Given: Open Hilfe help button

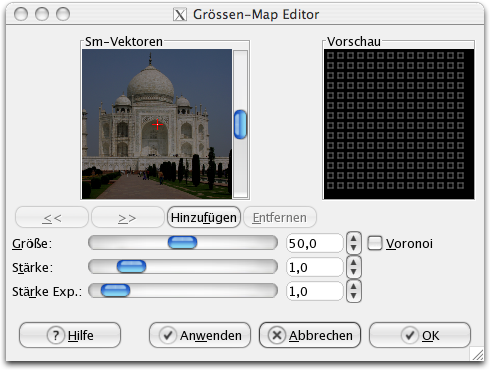Looking at the screenshot, I should pyautogui.click(x=70, y=335).
